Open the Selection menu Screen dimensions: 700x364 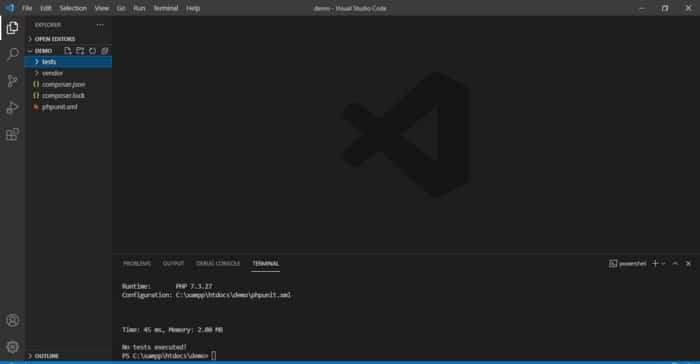[73, 8]
